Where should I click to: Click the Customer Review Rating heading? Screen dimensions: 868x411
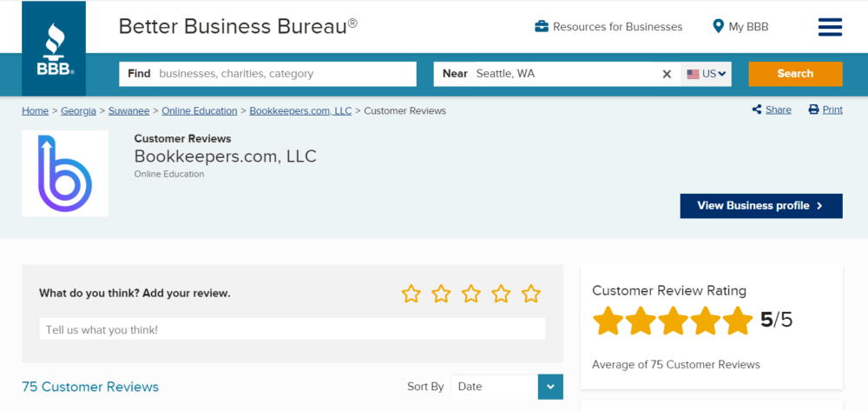pyautogui.click(x=669, y=290)
